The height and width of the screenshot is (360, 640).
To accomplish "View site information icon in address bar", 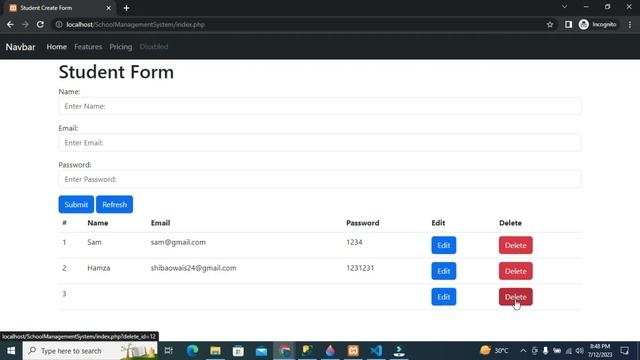I will tap(59, 24).
